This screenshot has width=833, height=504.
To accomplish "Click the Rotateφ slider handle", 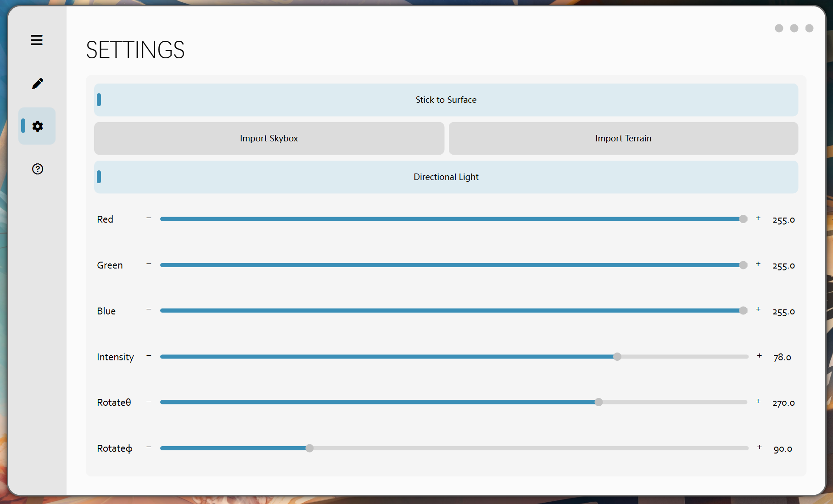I will pos(310,448).
